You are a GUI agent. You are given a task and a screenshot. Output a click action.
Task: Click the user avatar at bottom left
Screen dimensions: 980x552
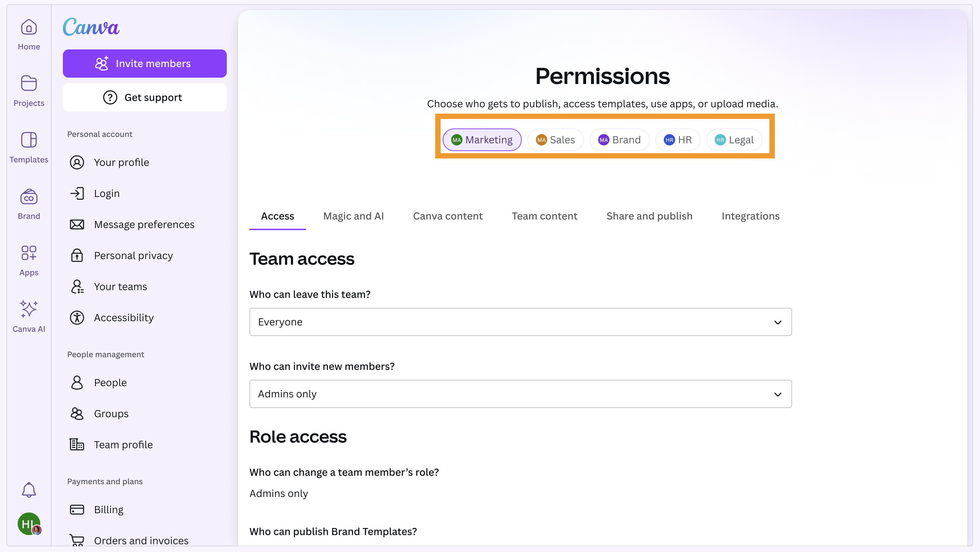click(x=29, y=523)
